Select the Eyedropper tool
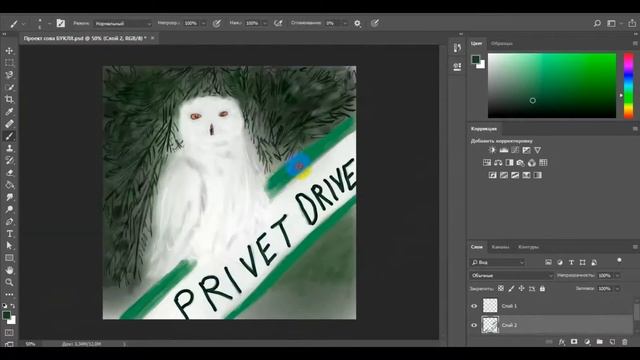The height and width of the screenshot is (360, 640). (x=9, y=112)
